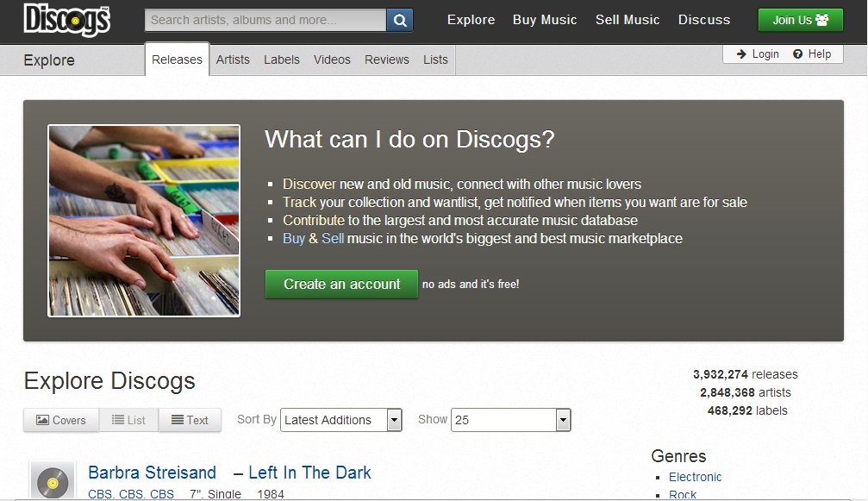
Task: Open the Videos tab
Action: pyautogui.click(x=332, y=59)
